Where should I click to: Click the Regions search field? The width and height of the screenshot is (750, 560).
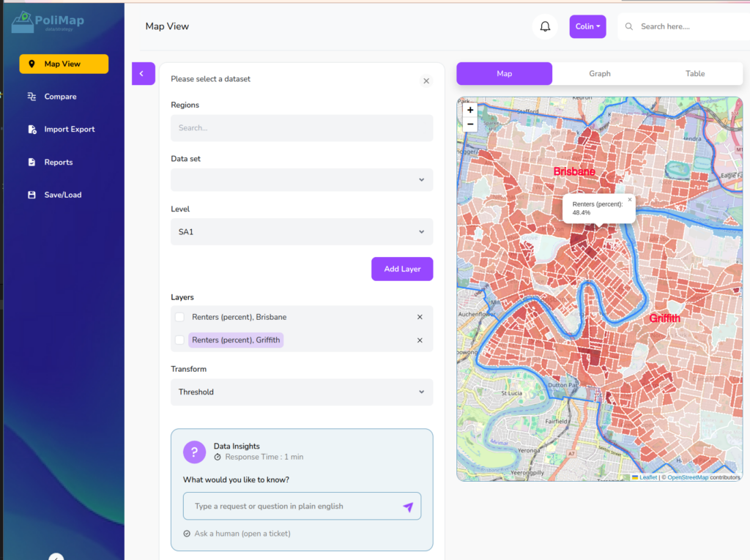point(302,128)
